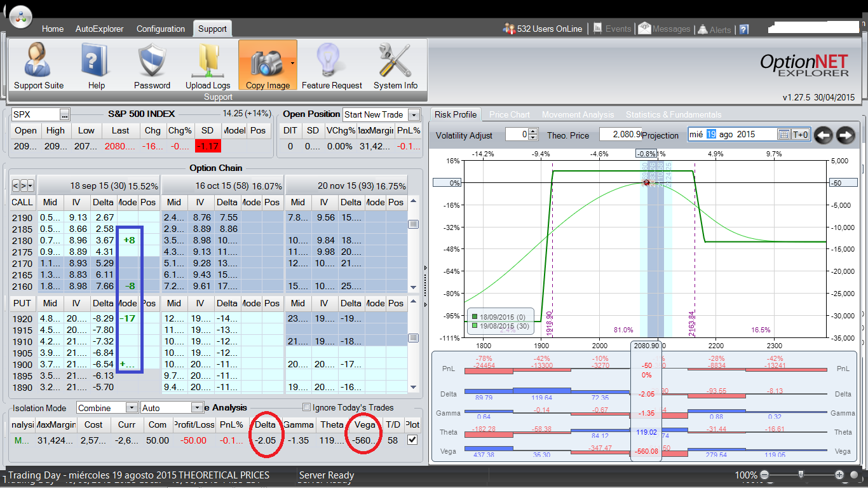Click the SPX symbol browse button

64,115
